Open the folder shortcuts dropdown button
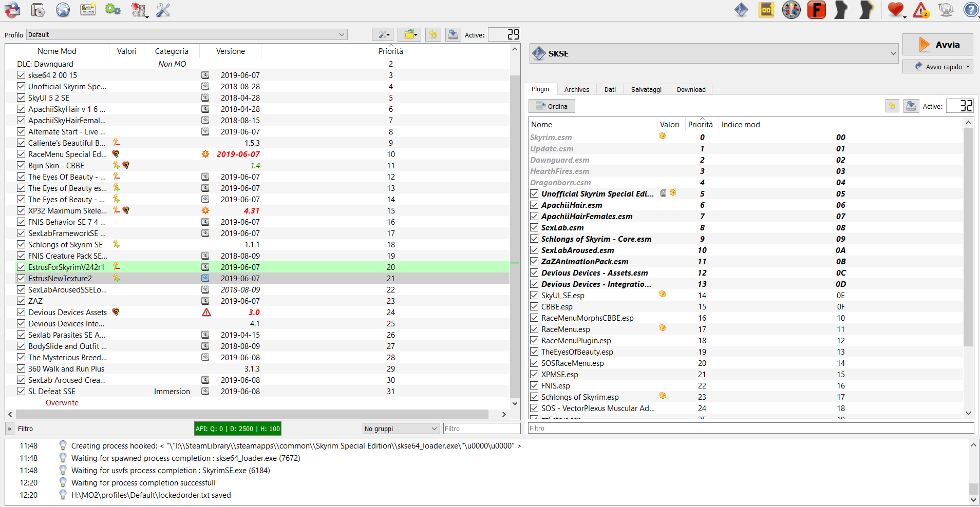This screenshot has height=507, width=980. pyautogui.click(x=409, y=34)
